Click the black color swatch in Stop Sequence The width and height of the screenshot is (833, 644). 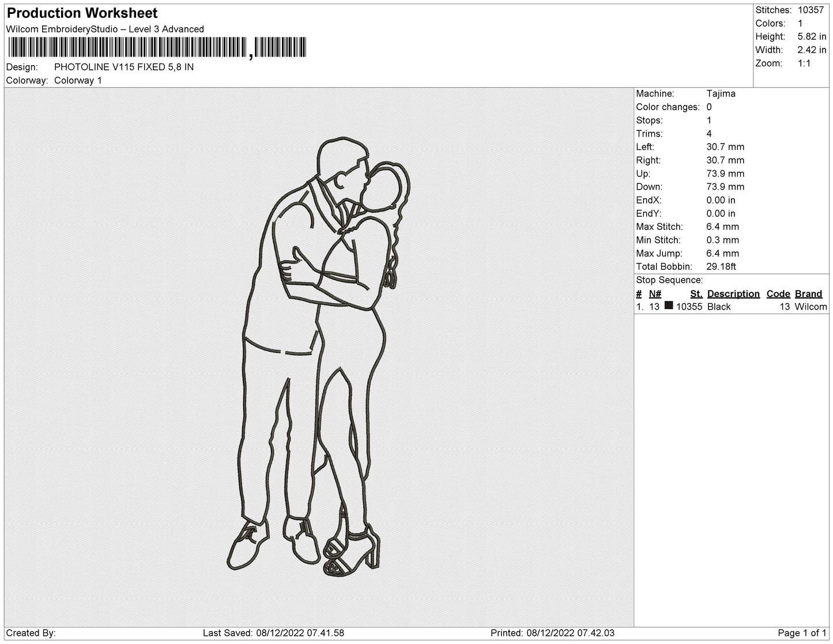tap(668, 306)
